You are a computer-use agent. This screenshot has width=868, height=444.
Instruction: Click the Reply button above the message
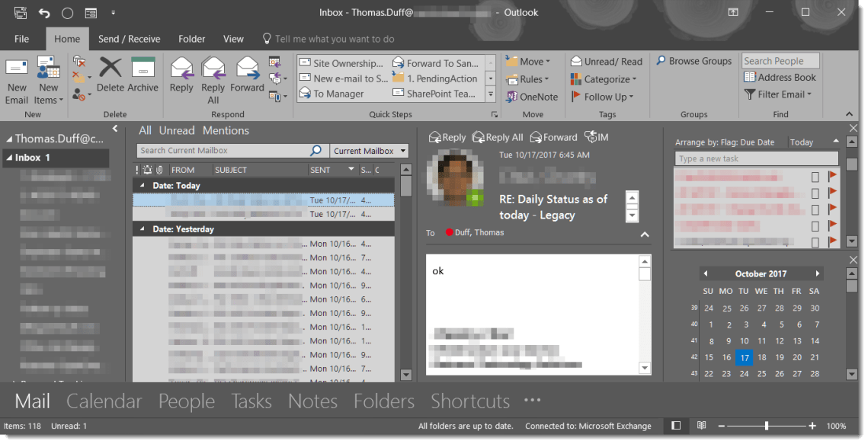447,137
